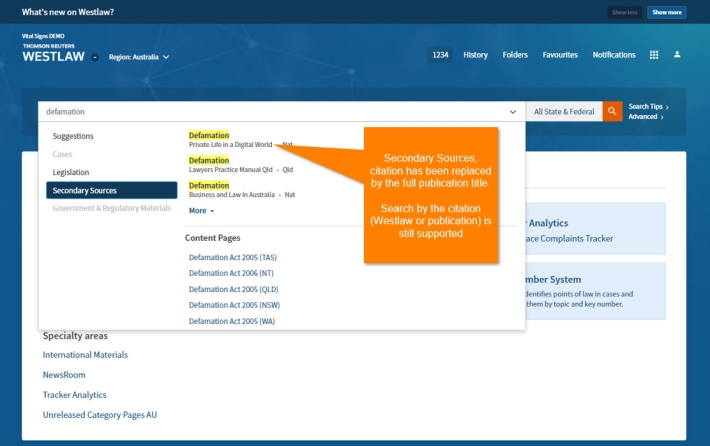Expand the Region: Australia selector

pos(139,57)
